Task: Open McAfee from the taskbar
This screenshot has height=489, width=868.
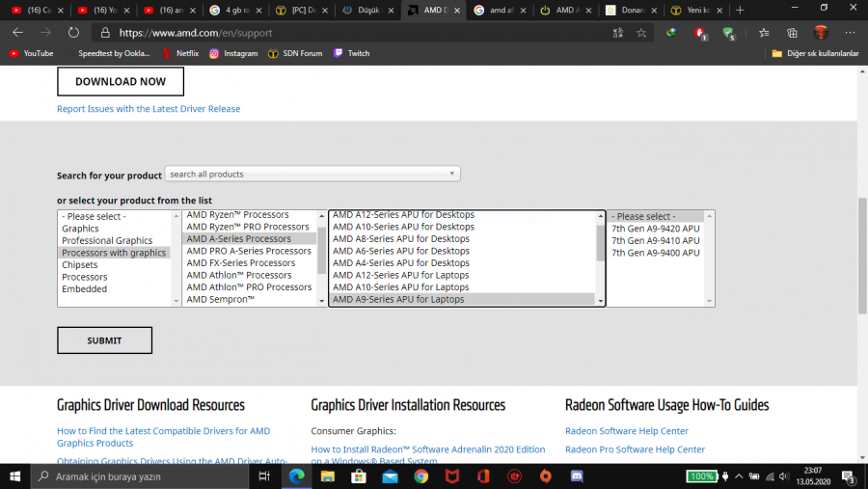Action: point(452,476)
